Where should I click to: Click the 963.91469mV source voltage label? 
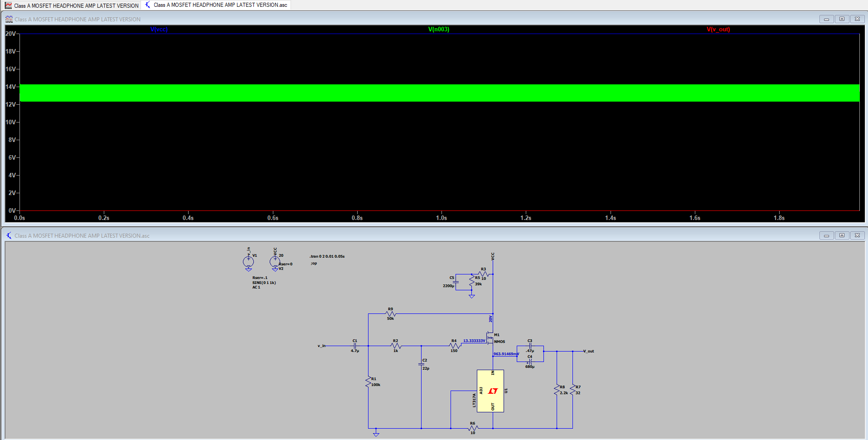coord(506,354)
